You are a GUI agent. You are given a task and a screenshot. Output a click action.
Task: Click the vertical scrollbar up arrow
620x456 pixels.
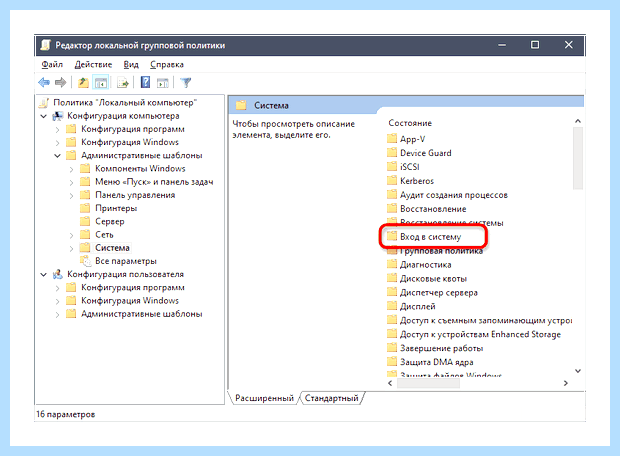pyautogui.click(x=578, y=121)
